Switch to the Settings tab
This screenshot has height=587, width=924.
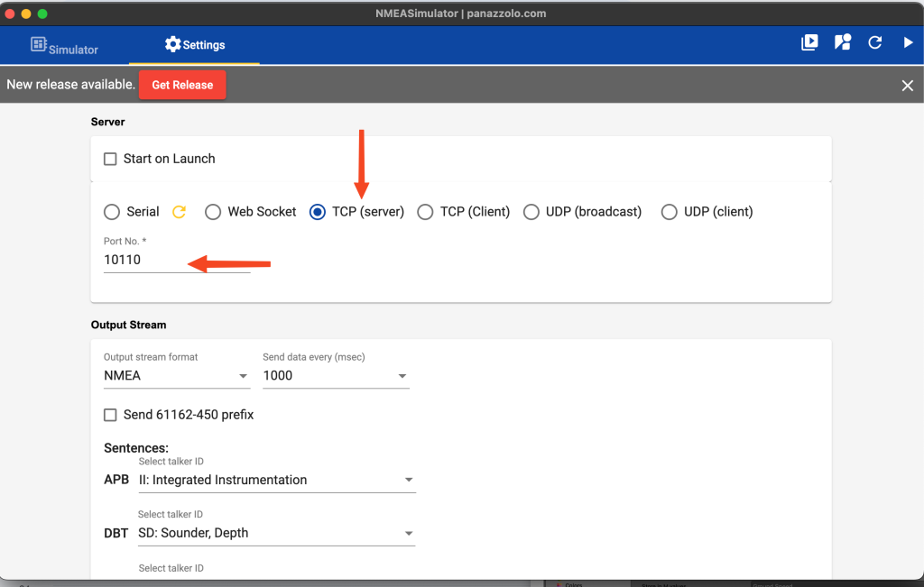click(195, 45)
